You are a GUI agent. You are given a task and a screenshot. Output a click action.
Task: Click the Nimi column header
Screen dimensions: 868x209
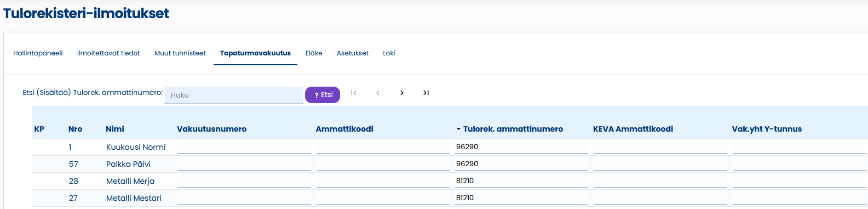(115, 129)
